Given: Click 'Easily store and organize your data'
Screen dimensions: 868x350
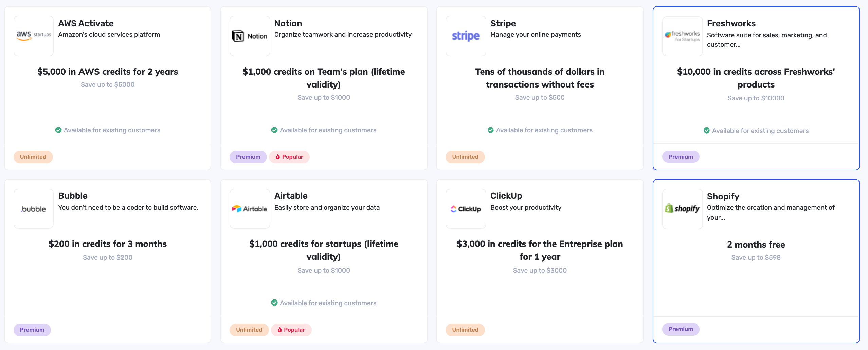Looking at the screenshot, I should click(x=327, y=207).
